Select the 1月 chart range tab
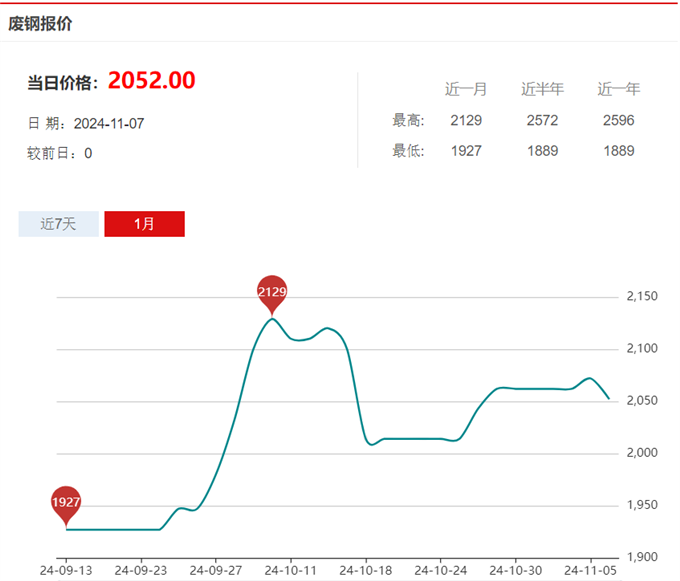 pos(144,224)
